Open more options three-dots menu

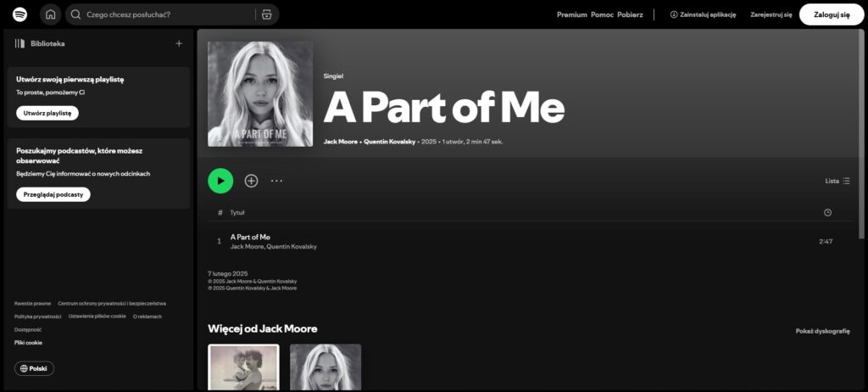[276, 181]
